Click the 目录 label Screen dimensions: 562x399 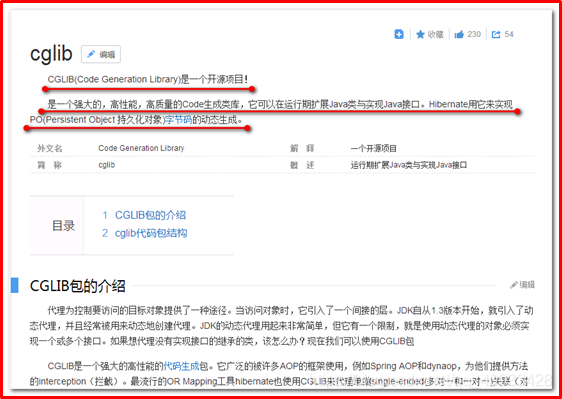[x=63, y=225]
